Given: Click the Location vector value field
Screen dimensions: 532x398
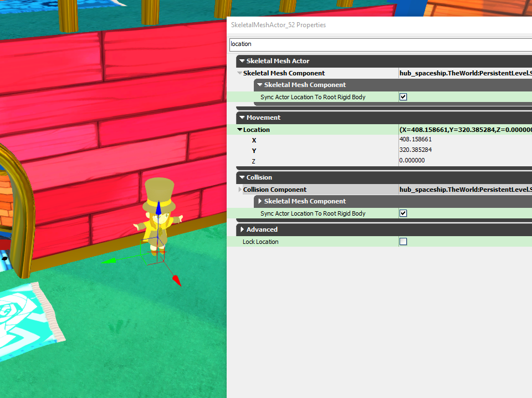Looking at the screenshot, I should pos(465,130).
